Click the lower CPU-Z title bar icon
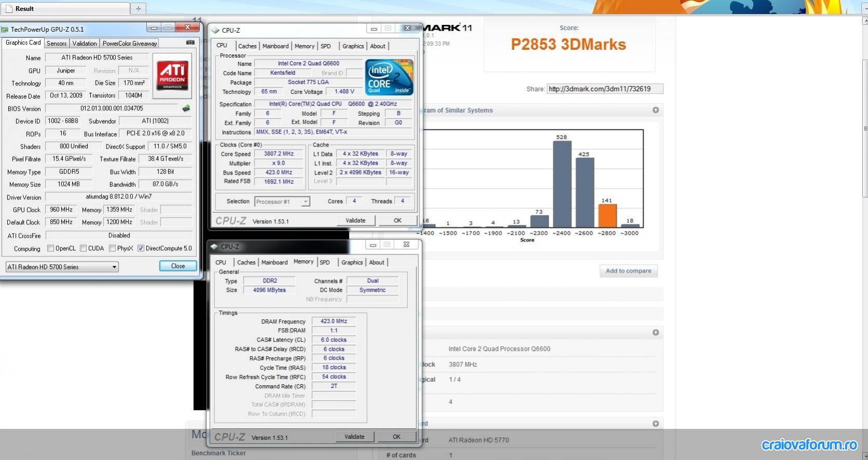Image resolution: width=868 pixels, height=460 pixels. 214,247
